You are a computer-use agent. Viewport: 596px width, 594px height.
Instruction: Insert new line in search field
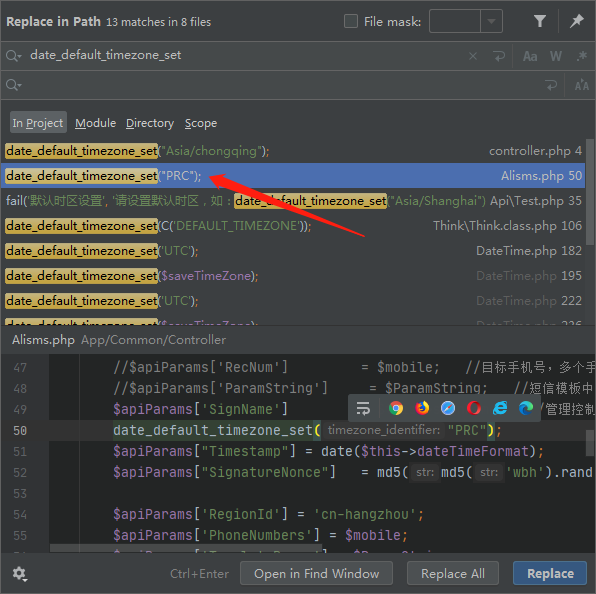click(x=499, y=56)
